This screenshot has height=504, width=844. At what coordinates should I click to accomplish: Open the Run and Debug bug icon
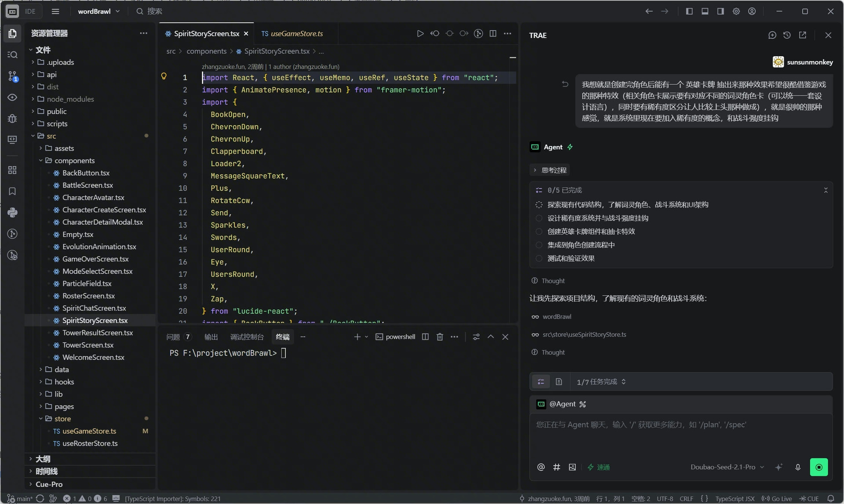12,119
